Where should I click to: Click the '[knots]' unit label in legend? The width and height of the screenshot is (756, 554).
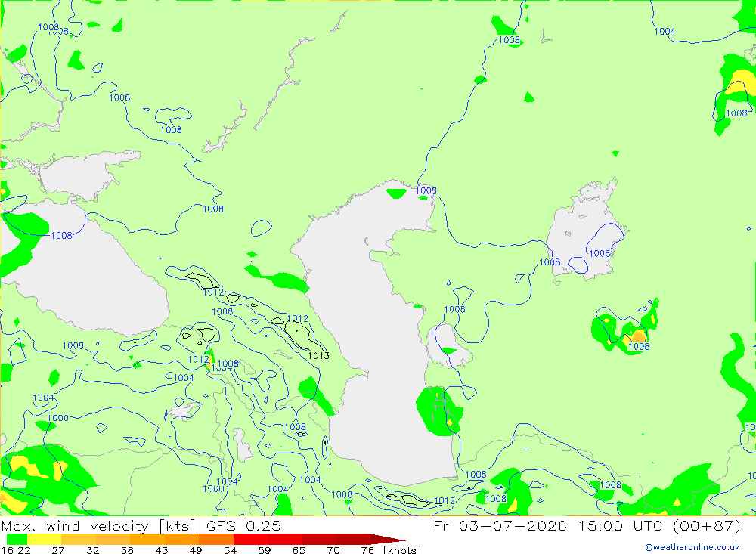(402, 550)
